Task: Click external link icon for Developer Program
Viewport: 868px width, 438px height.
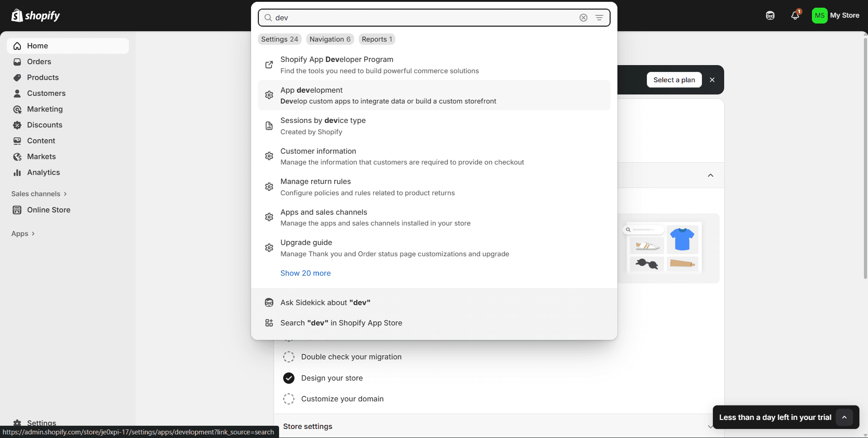Action: coord(269,65)
